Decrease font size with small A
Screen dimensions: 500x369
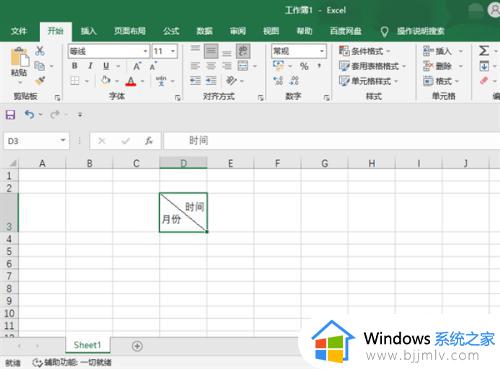coord(153,66)
